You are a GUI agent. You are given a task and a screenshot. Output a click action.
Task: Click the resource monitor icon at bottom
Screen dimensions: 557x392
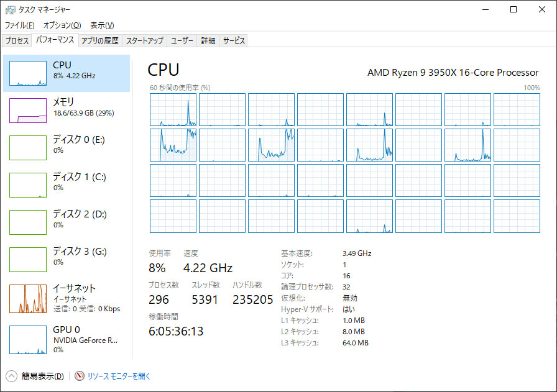pyautogui.click(x=80, y=376)
